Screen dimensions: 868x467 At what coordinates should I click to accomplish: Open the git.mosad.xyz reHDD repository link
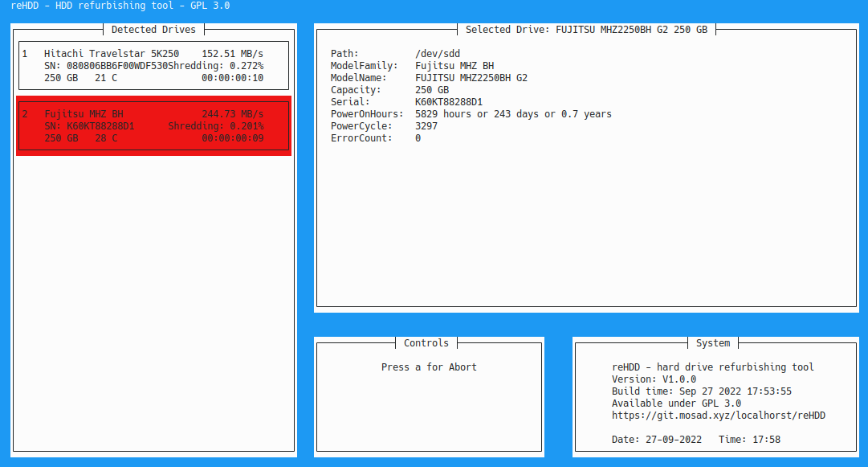(718, 416)
